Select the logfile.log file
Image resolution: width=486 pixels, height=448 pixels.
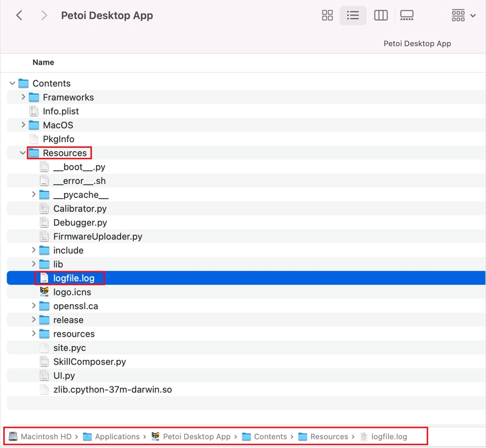[x=74, y=278]
